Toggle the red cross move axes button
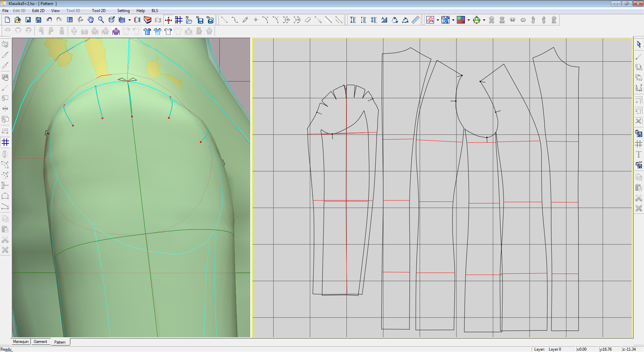Viewport: 644px width, 352px height. coord(168,20)
